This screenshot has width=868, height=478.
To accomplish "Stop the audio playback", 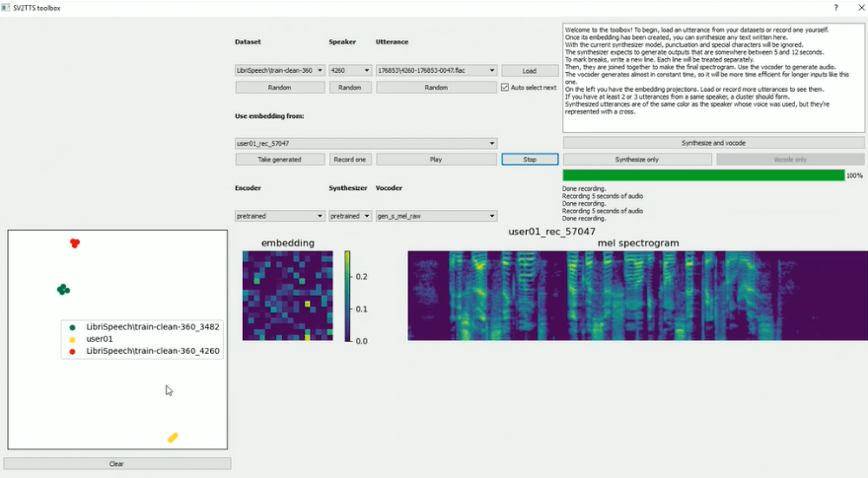I will click(529, 159).
